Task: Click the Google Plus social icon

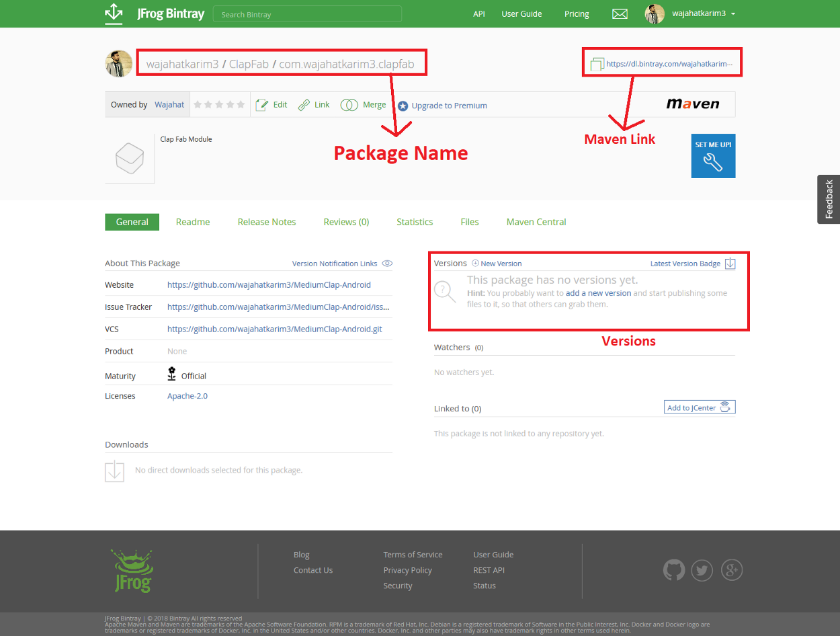Action: click(x=731, y=570)
